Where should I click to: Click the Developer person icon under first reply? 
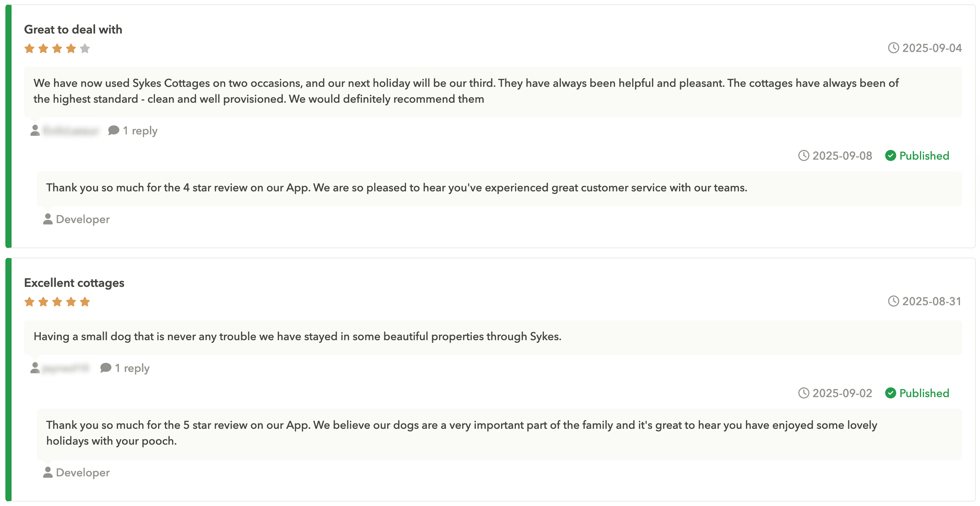coord(48,219)
